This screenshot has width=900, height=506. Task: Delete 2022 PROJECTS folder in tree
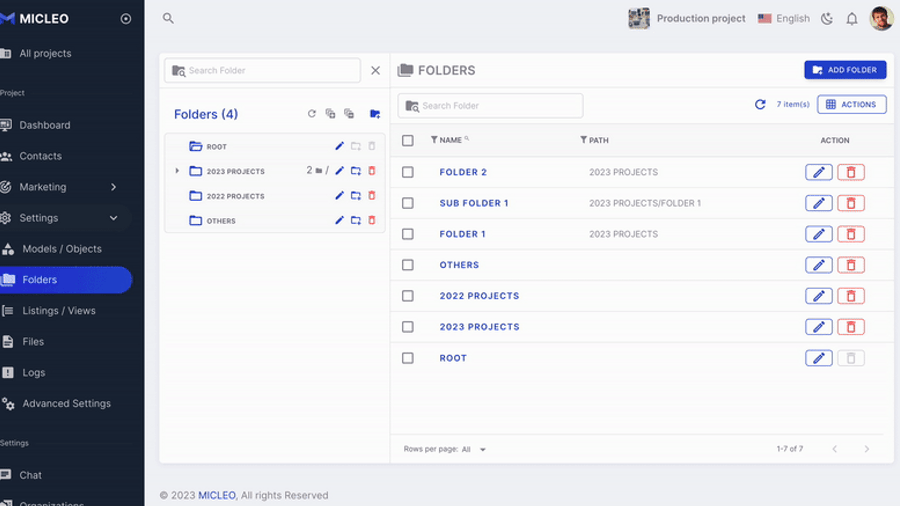click(372, 196)
